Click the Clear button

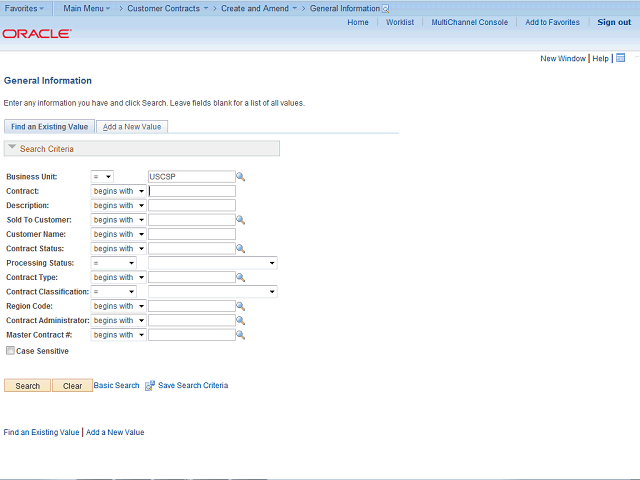click(x=72, y=386)
